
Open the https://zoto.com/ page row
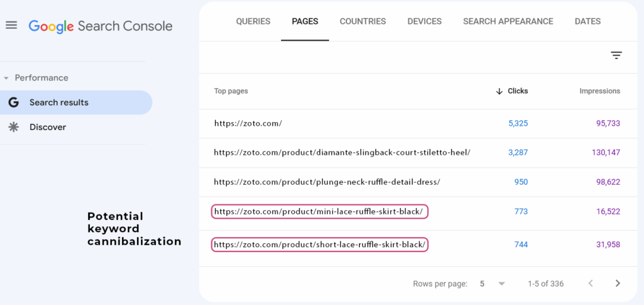[x=248, y=123]
